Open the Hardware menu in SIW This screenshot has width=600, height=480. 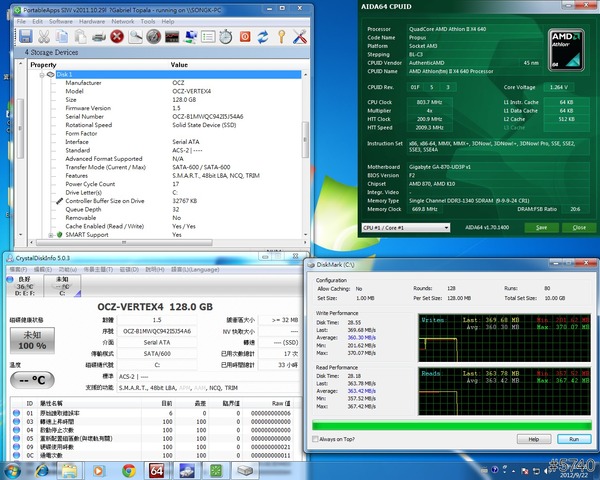coord(93,20)
